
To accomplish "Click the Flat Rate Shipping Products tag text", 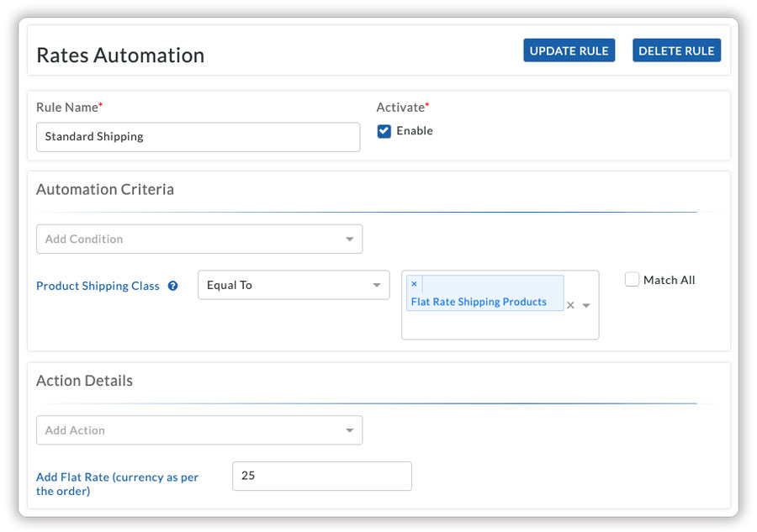I will (x=479, y=302).
